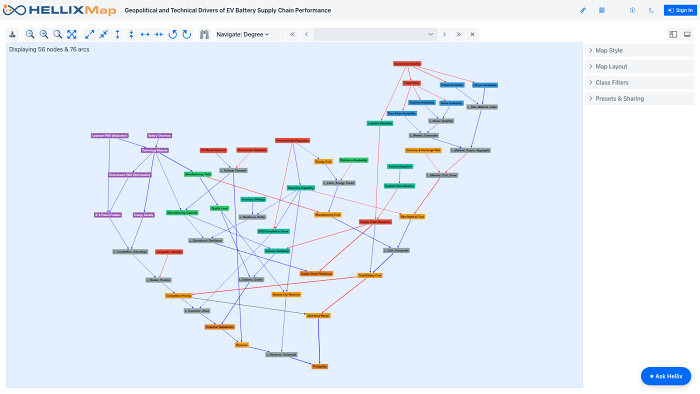Click the Supply Chain Disruption node
Screen dimensions: 700x394
[375, 222]
